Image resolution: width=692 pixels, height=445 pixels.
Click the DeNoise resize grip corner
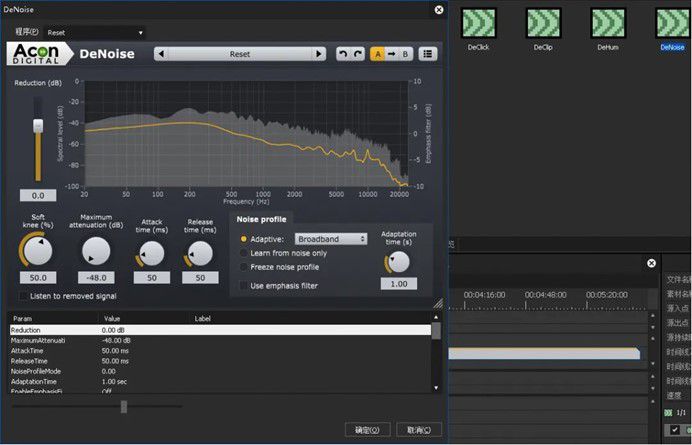pos(438,303)
